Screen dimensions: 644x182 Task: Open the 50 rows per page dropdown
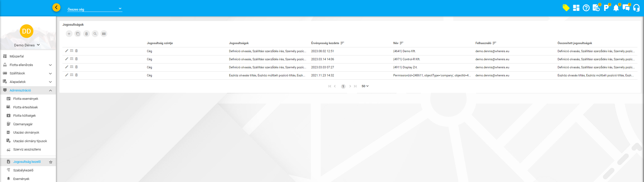pyautogui.click(x=365, y=86)
